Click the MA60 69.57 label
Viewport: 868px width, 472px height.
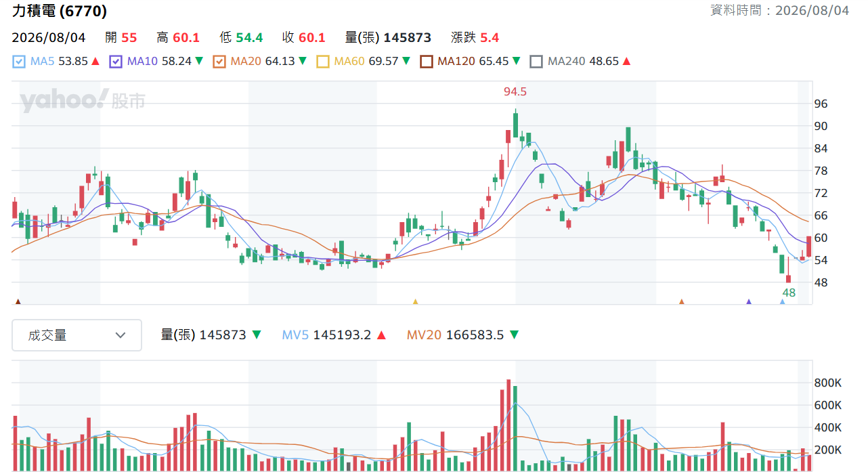click(366, 62)
